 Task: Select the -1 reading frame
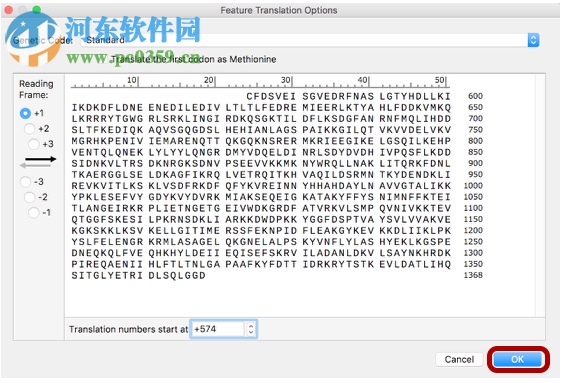point(34,213)
